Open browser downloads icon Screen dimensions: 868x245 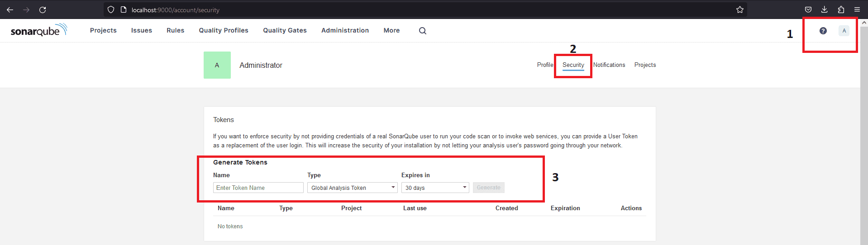(x=824, y=9)
